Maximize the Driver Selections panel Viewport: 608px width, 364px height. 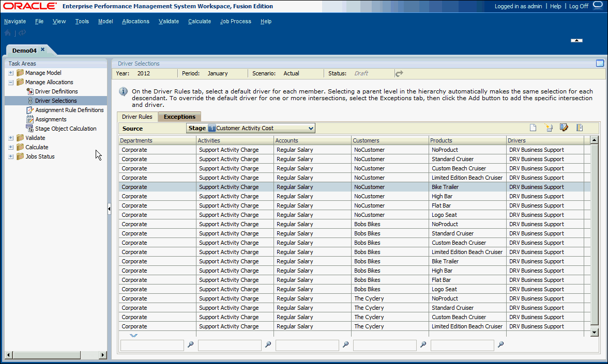tap(600, 64)
